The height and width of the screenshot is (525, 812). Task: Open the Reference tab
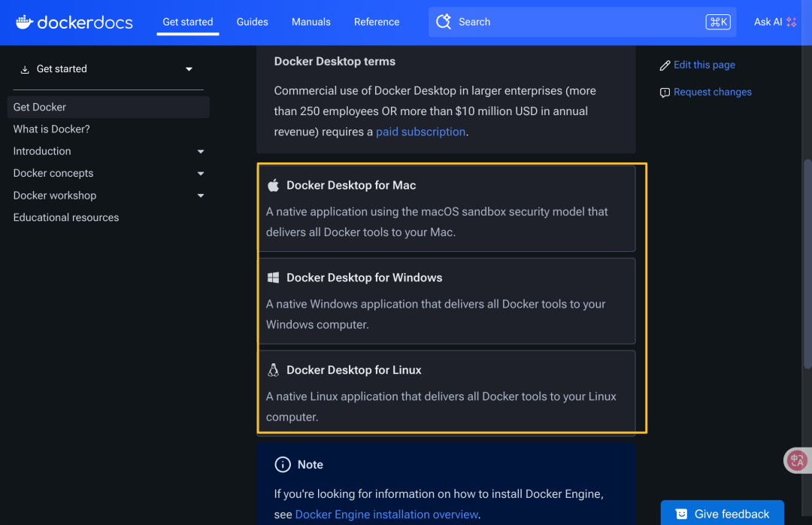click(377, 22)
